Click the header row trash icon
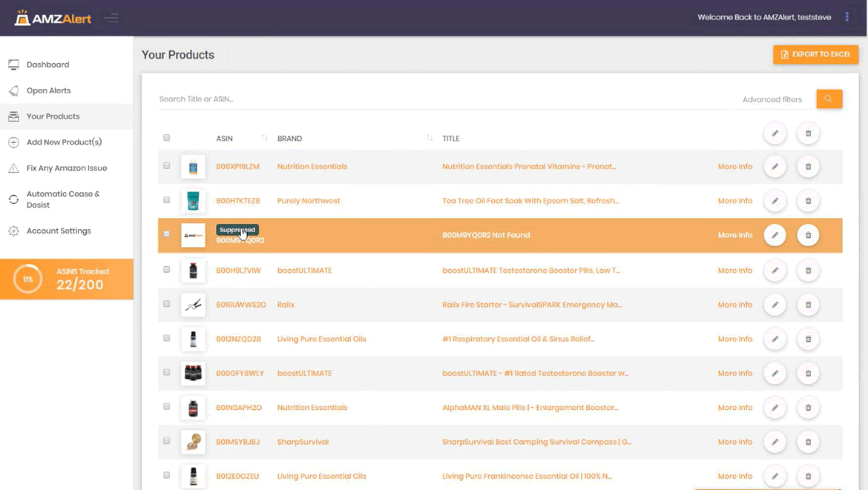The height and width of the screenshot is (490, 868). [x=808, y=133]
